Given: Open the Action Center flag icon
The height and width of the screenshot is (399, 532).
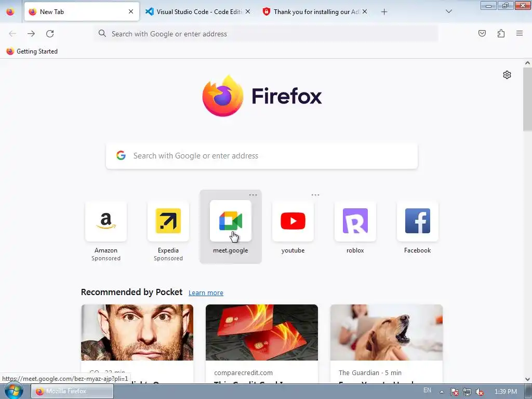Looking at the screenshot, I should [454, 392].
